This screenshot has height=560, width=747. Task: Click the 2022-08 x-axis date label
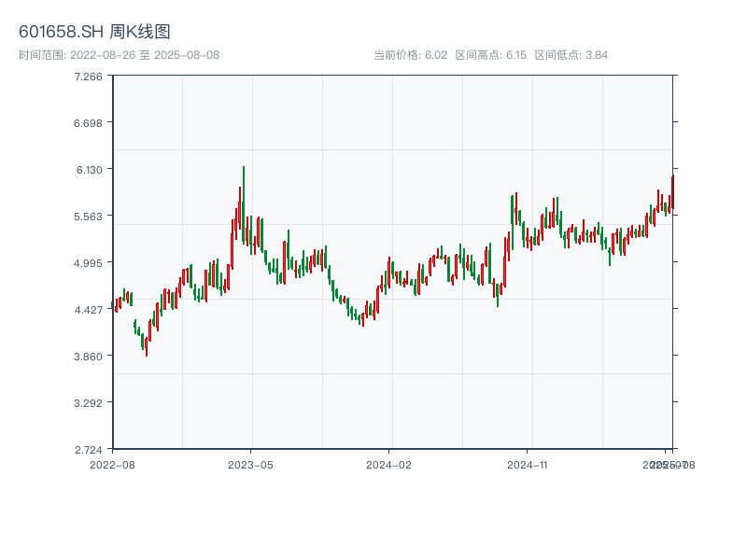pos(112,464)
